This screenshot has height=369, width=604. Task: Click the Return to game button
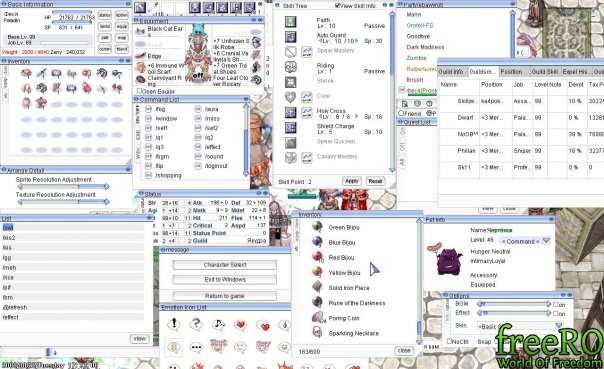225,296
